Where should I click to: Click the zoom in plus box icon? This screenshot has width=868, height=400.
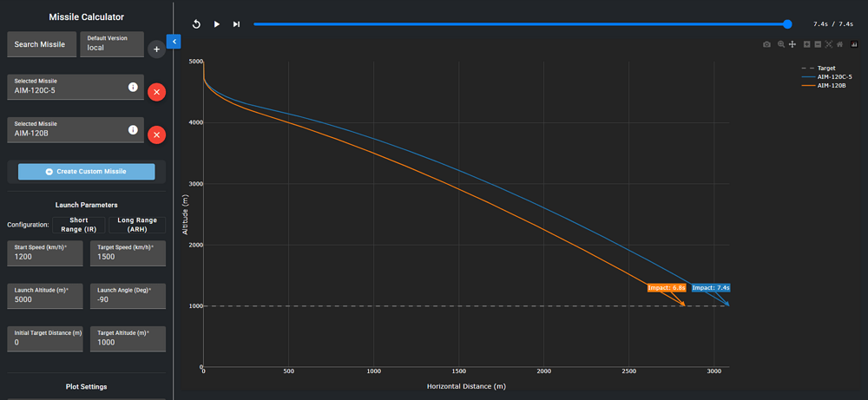806,44
